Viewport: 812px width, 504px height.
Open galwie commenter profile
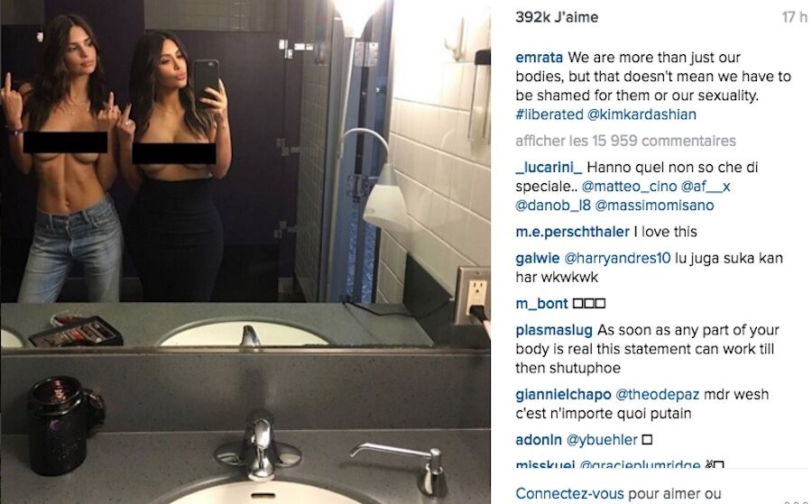pos(537,258)
